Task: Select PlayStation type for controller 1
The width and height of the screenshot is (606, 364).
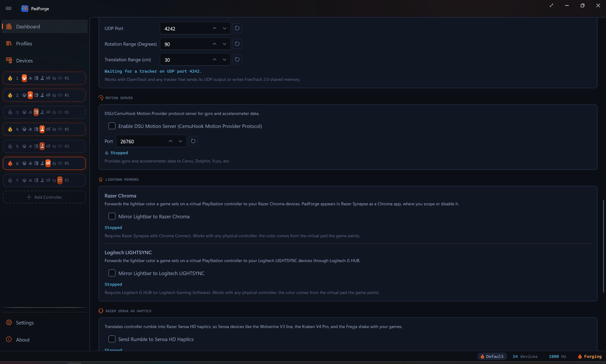Action: tap(30, 78)
